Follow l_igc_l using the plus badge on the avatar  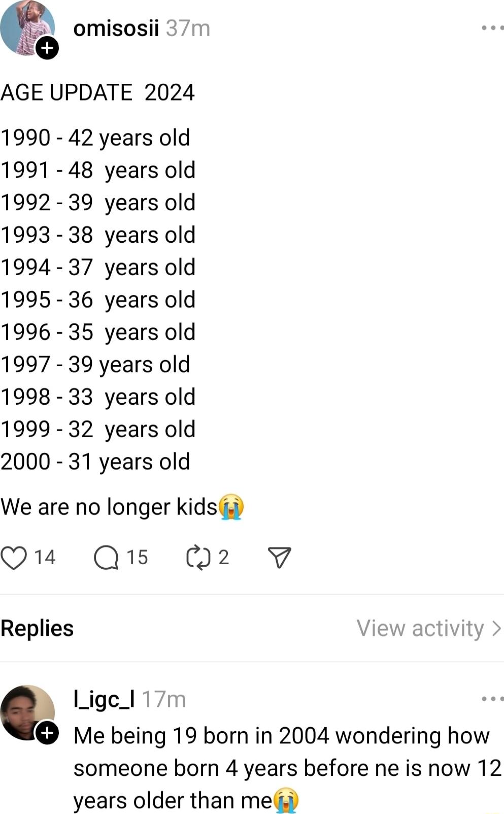click(x=47, y=733)
